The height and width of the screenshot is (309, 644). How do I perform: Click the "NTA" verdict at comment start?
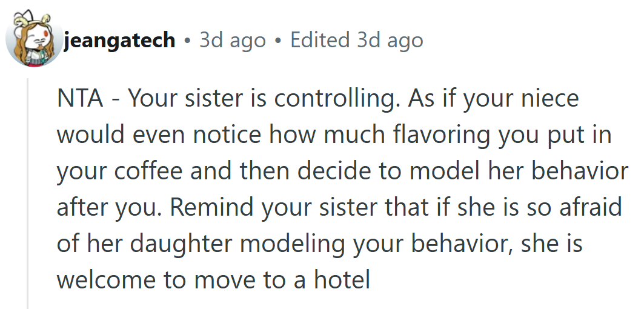click(80, 99)
